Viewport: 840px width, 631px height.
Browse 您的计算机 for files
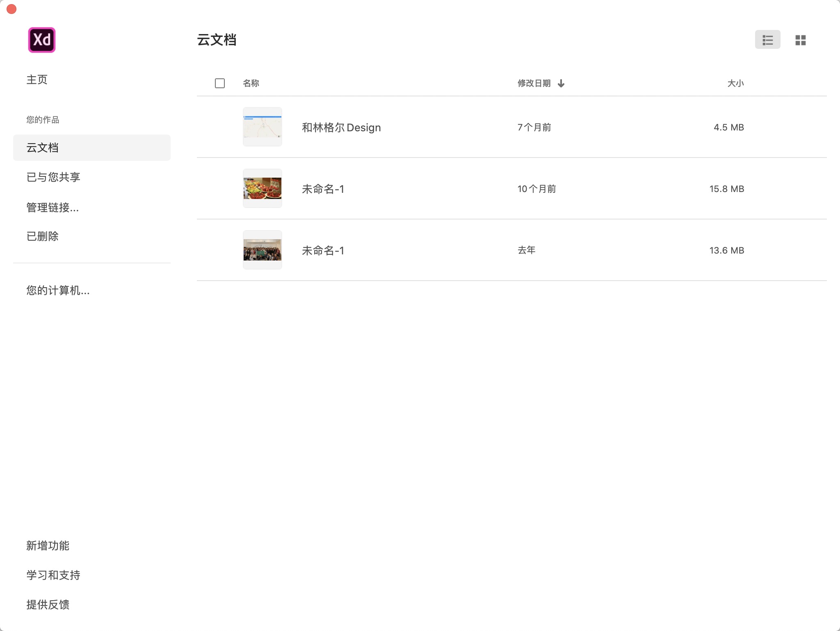(x=58, y=290)
